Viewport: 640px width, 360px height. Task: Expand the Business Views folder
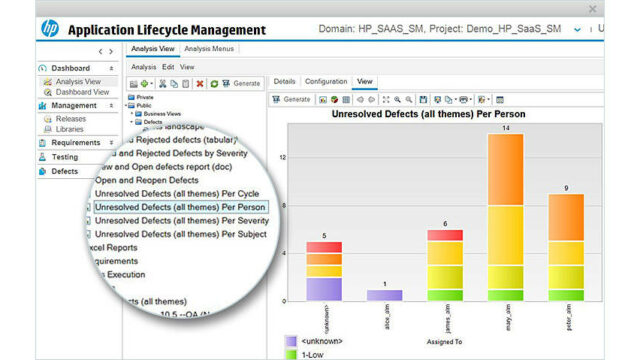132,113
